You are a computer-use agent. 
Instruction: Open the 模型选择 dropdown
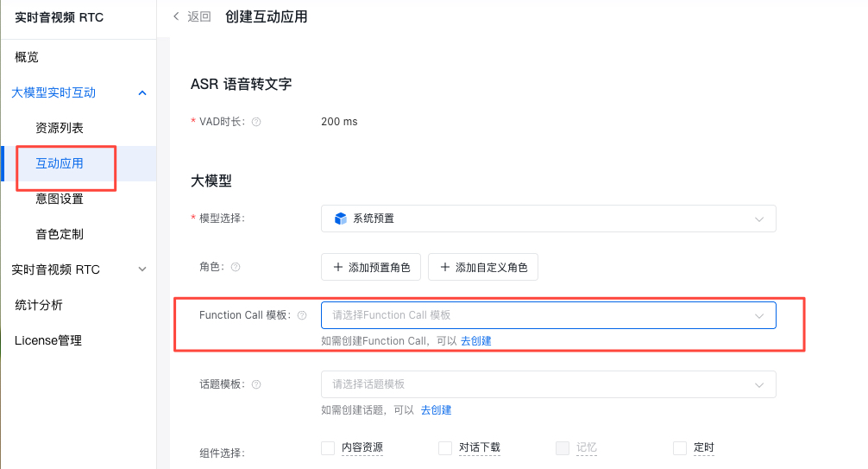[548, 219]
